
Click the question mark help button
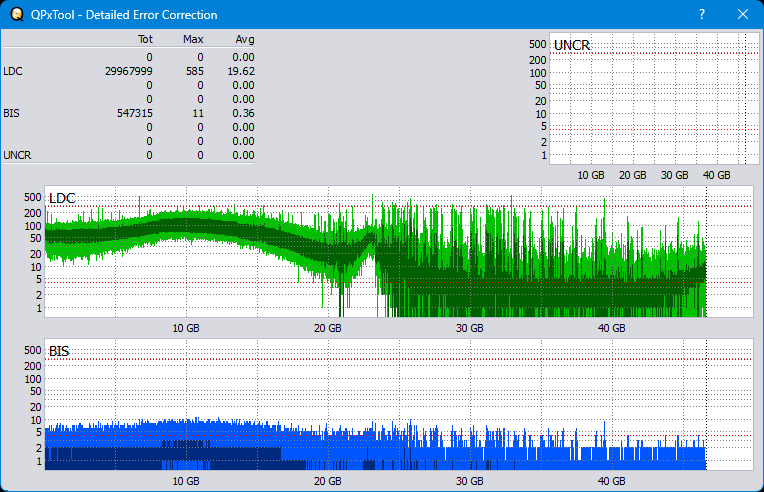pos(701,15)
